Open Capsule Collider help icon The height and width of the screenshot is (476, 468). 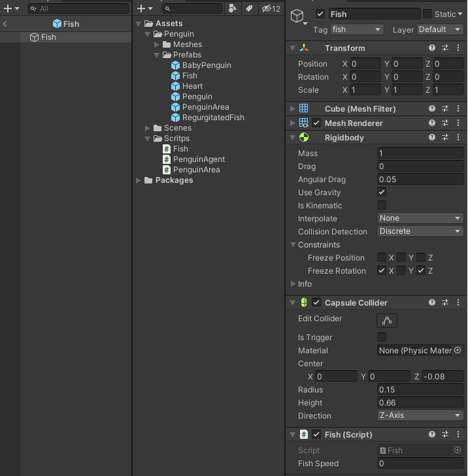click(x=432, y=302)
